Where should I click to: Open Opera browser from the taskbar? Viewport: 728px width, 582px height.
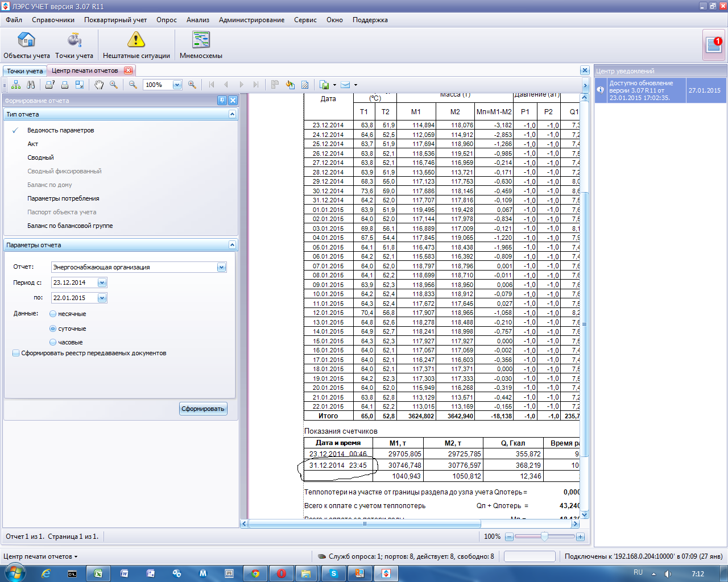[281, 573]
